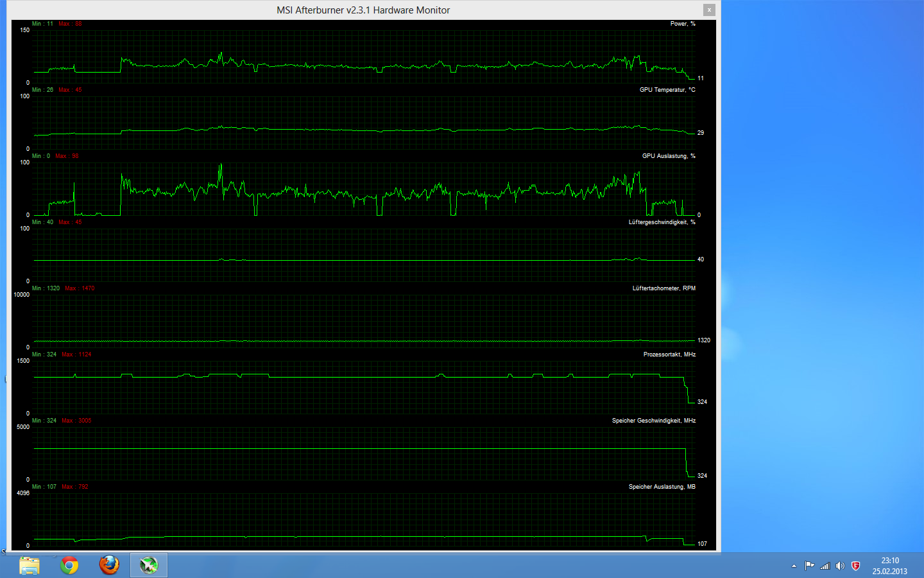Click the 'Lüftergeschwindigkeit, %' graph label
924x578 pixels.
tap(662, 222)
